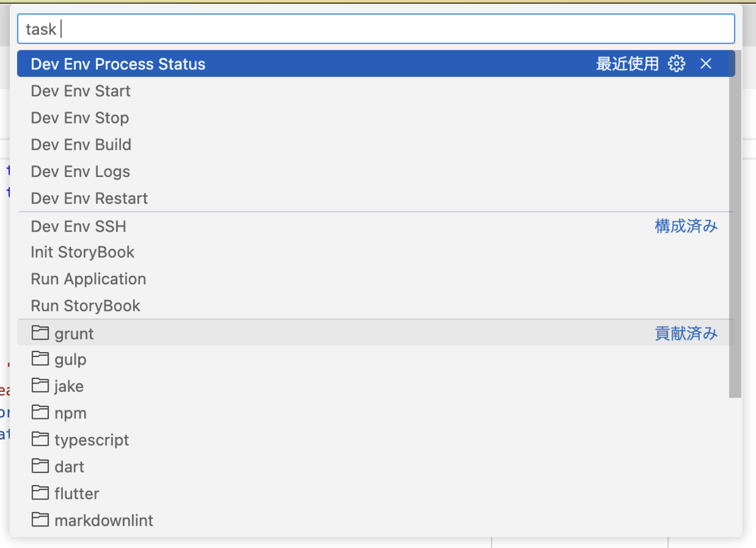Open the grunt folder icon
This screenshot has width=756, height=548.
coord(40,333)
